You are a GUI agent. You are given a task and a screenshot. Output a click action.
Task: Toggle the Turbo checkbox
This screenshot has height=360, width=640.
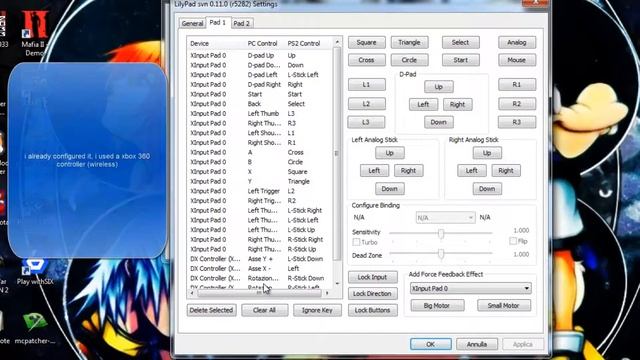[x=356, y=242]
